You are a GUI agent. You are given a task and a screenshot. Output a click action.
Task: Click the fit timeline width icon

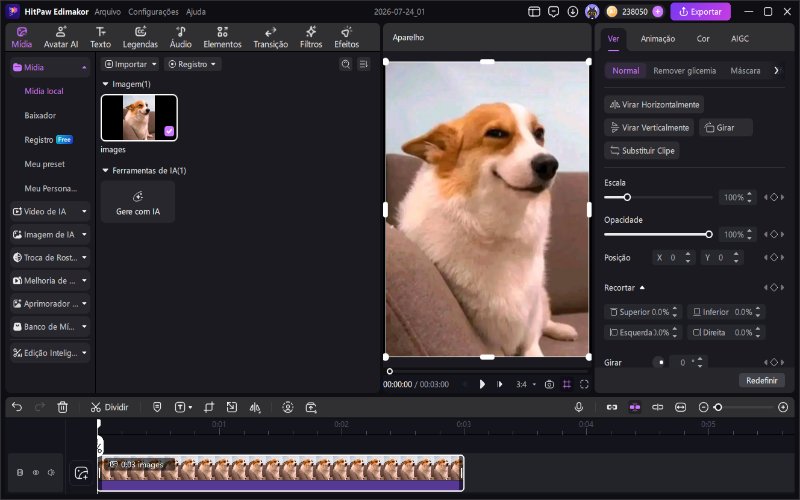[x=681, y=407]
